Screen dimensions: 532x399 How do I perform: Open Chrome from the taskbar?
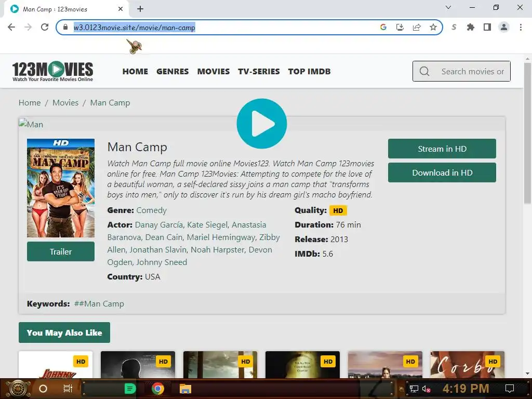point(158,389)
